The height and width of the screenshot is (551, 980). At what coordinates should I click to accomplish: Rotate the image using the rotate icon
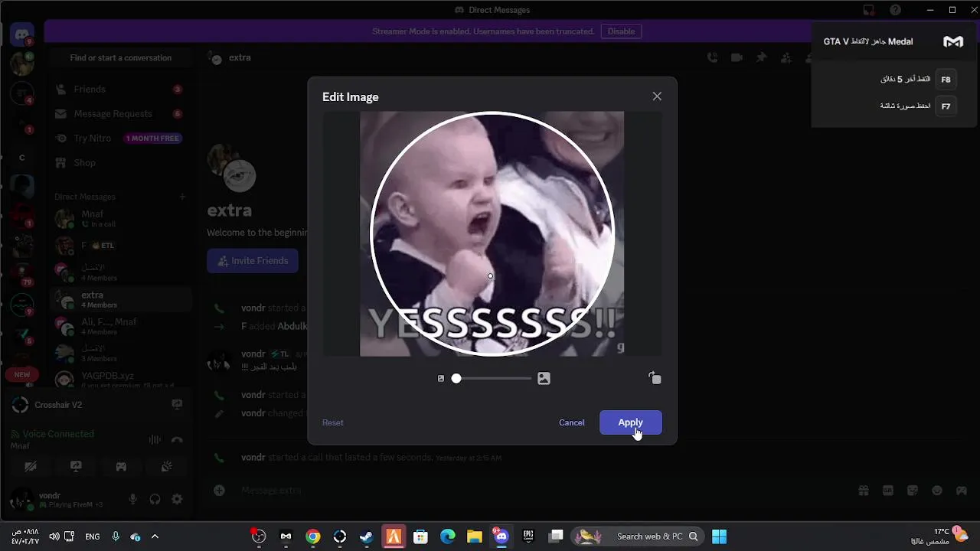(655, 378)
